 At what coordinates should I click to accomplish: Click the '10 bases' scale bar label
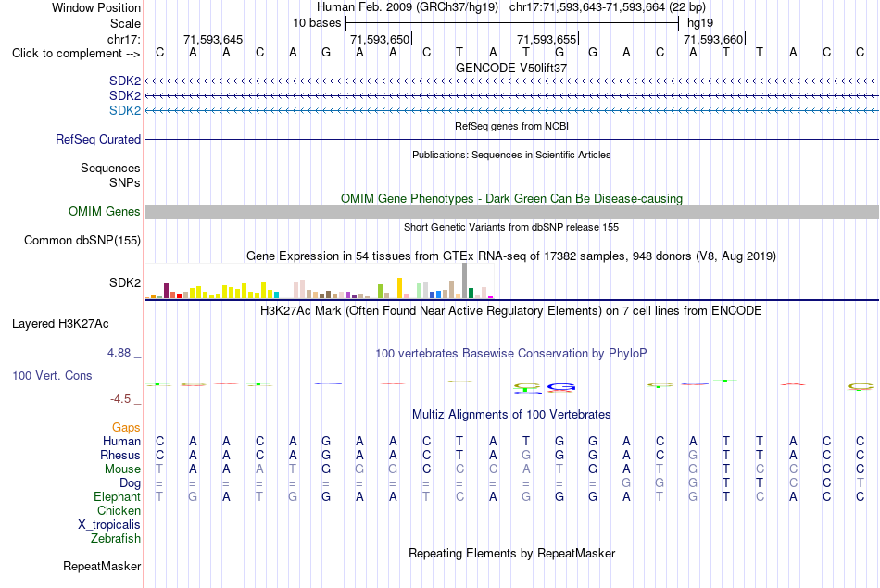click(317, 23)
